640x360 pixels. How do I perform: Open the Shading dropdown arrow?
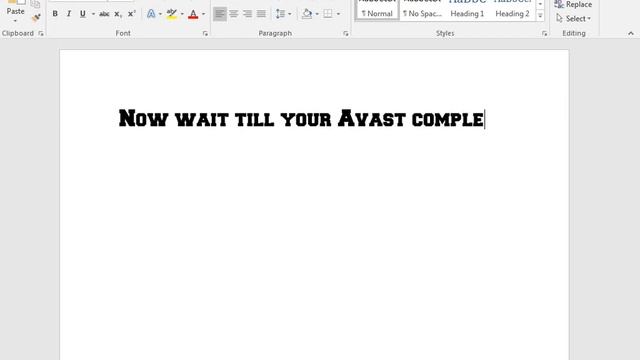pyautogui.click(x=317, y=14)
